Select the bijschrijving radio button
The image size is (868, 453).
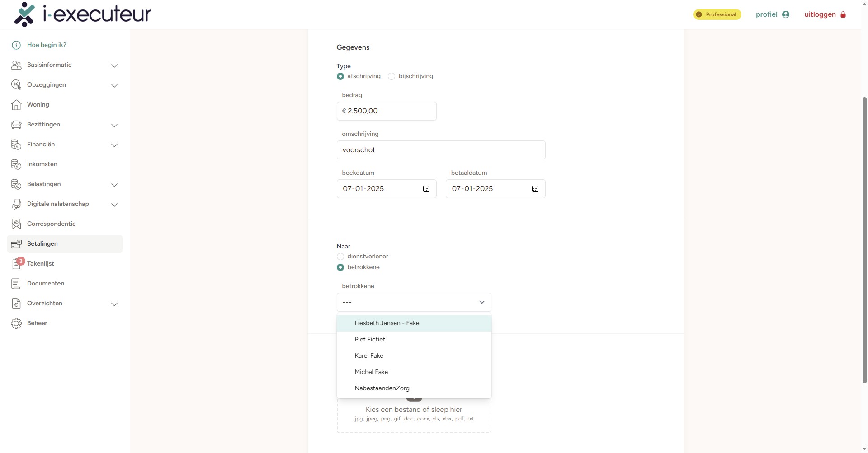tap(392, 76)
